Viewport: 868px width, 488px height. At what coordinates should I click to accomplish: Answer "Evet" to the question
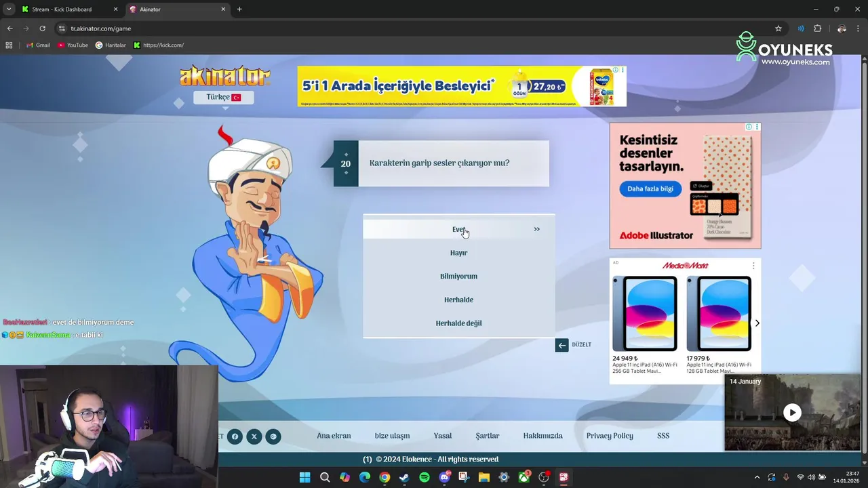point(459,229)
